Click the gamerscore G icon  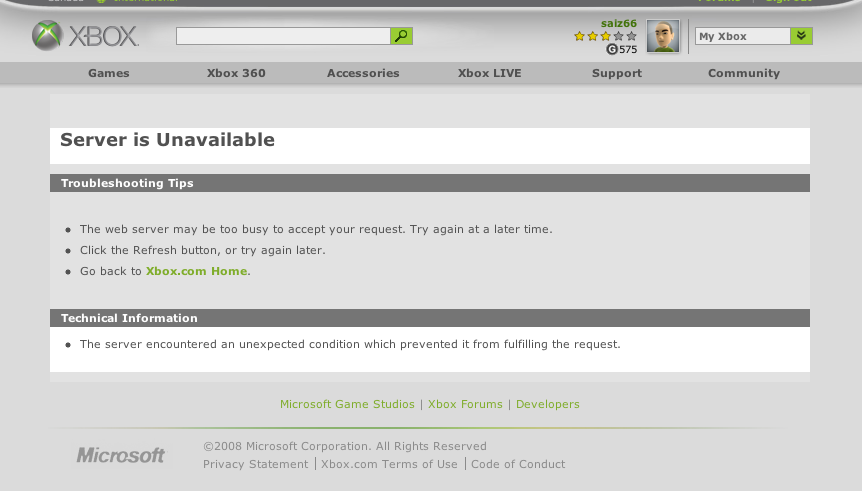(612, 49)
